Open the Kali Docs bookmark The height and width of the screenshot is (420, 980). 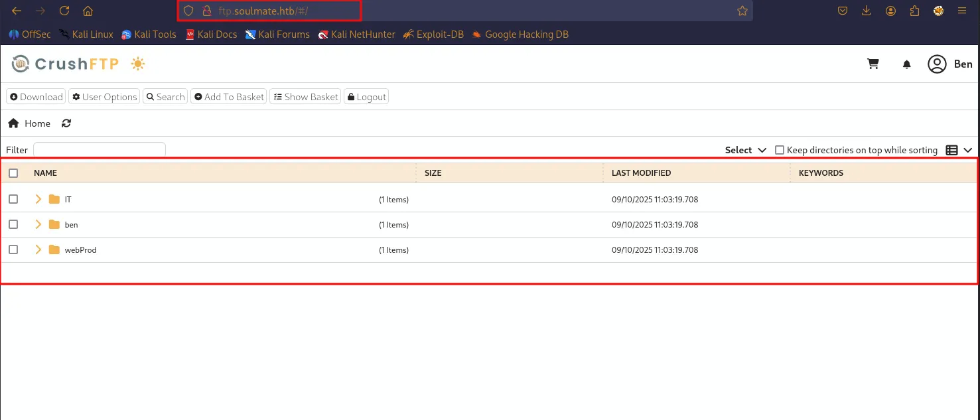(x=211, y=35)
